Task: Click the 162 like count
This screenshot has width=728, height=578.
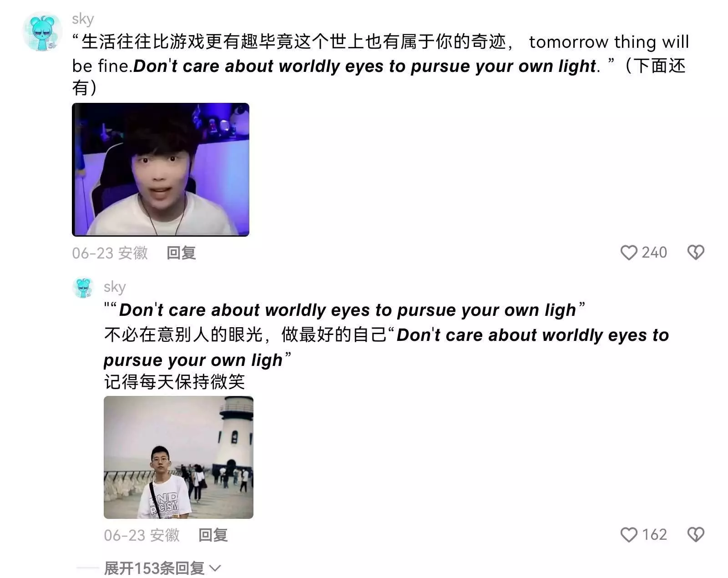Action: pos(654,535)
